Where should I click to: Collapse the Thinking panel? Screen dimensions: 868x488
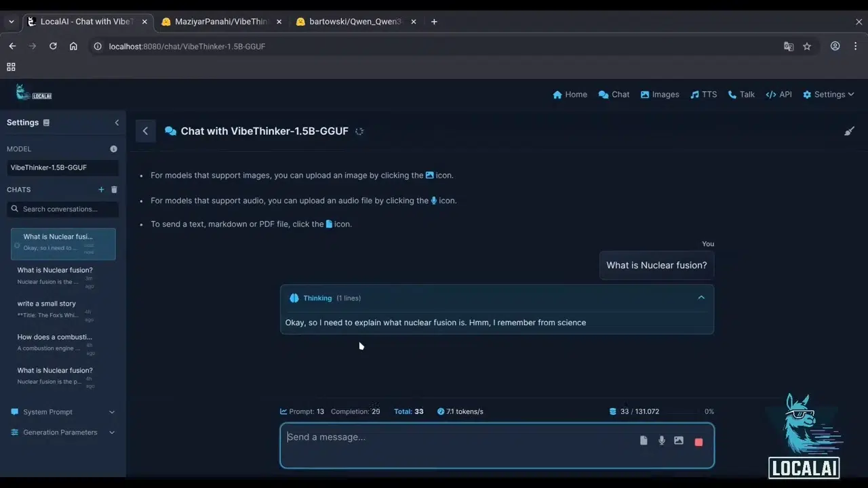tap(701, 298)
